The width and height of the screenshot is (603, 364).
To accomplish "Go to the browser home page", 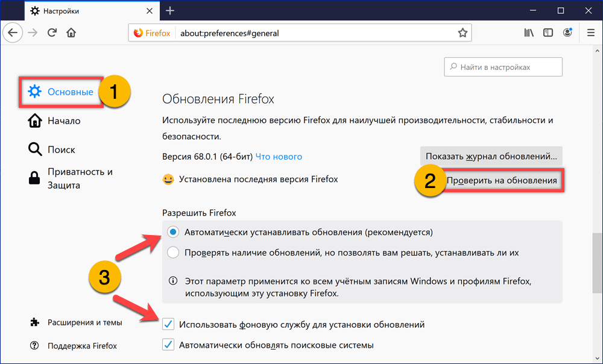I will [69, 33].
